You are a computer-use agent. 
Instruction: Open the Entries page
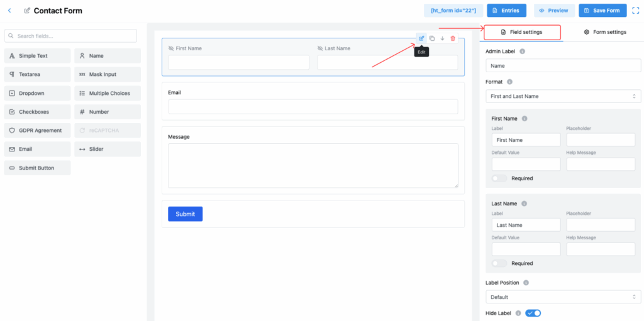pyautogui.click(x=506, y=11)
